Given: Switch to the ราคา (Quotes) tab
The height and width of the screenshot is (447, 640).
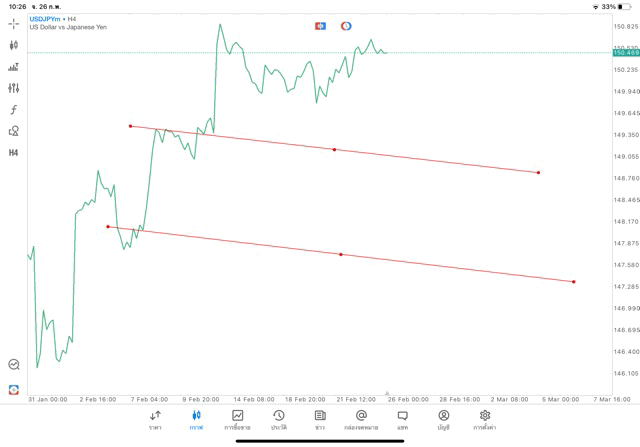Looking at the screenshot, I should point(155,419).
